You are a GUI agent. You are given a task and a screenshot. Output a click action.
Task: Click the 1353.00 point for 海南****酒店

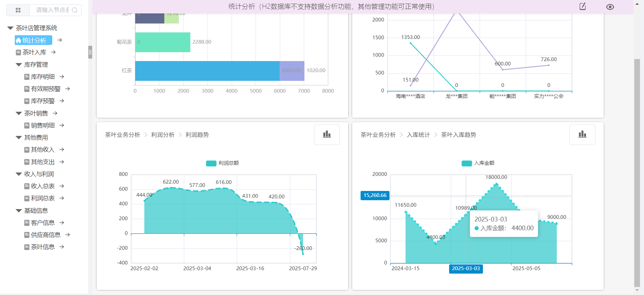pos(411,43)
